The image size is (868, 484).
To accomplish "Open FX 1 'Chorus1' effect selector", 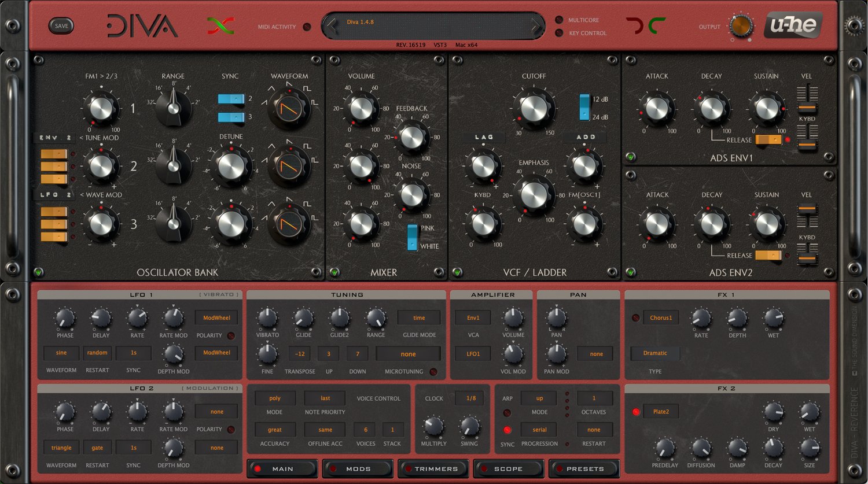I will click(661, 317).
